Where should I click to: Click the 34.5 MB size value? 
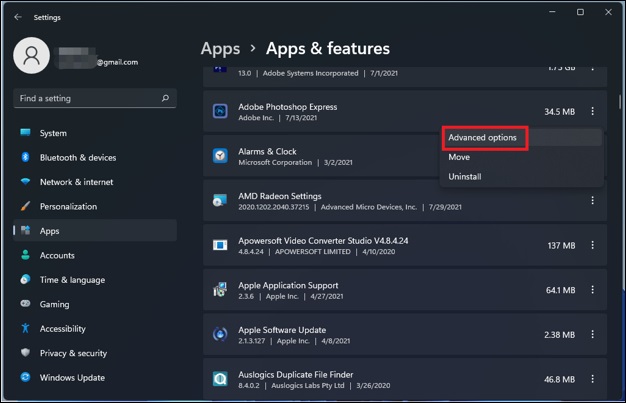pyautogui.click(x=559, y=111)
